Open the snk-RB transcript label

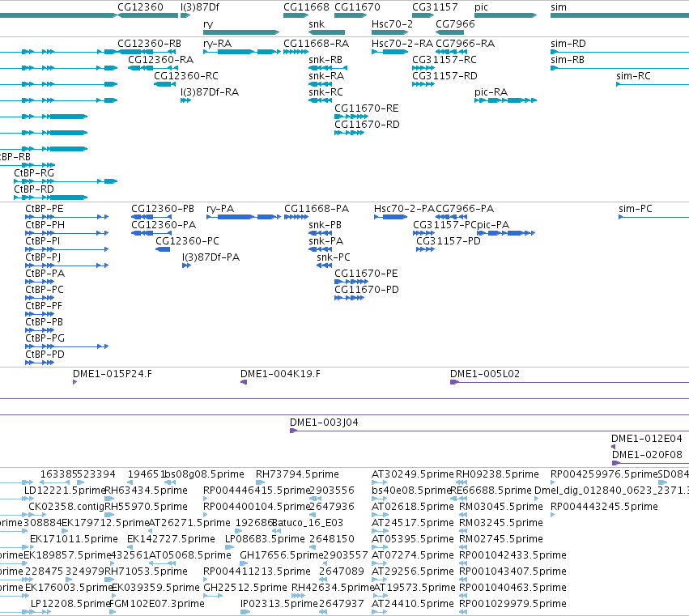325,60
